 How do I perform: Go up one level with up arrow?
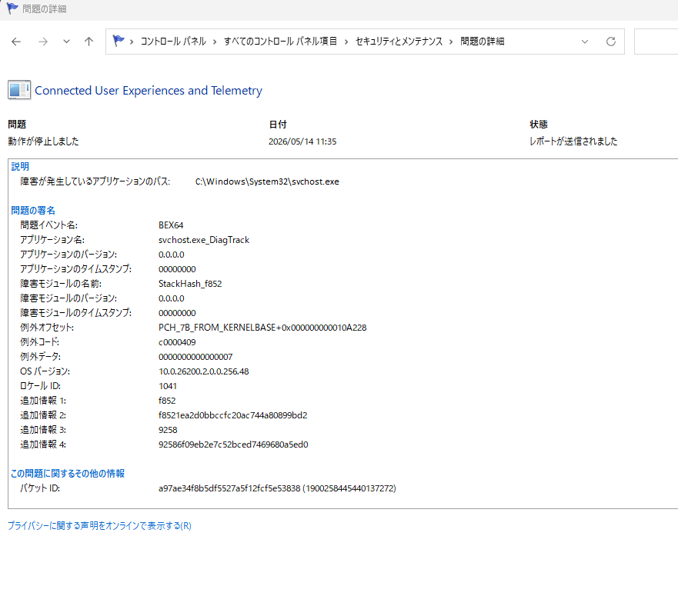click(x=89, y=42)
